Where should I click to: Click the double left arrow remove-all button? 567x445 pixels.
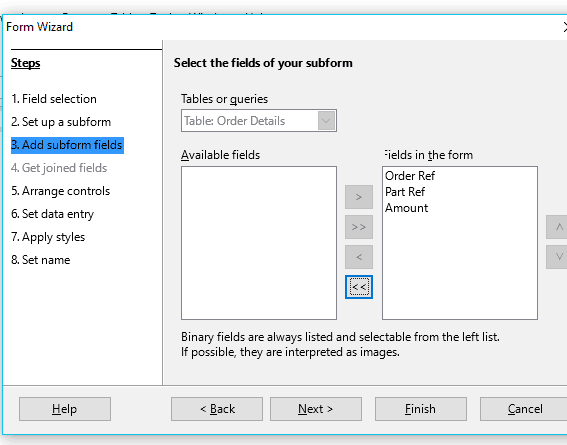pyautogui.click(x=359, y=287)
